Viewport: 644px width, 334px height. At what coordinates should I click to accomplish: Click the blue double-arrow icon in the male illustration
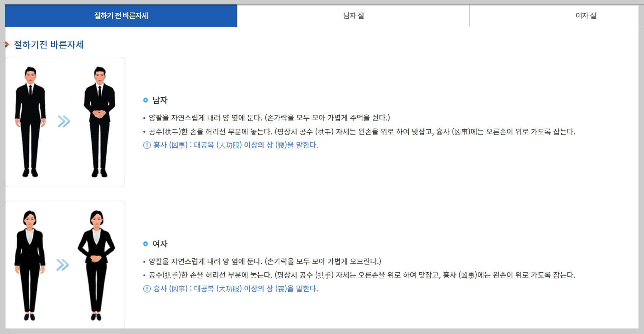click(64, 120)
